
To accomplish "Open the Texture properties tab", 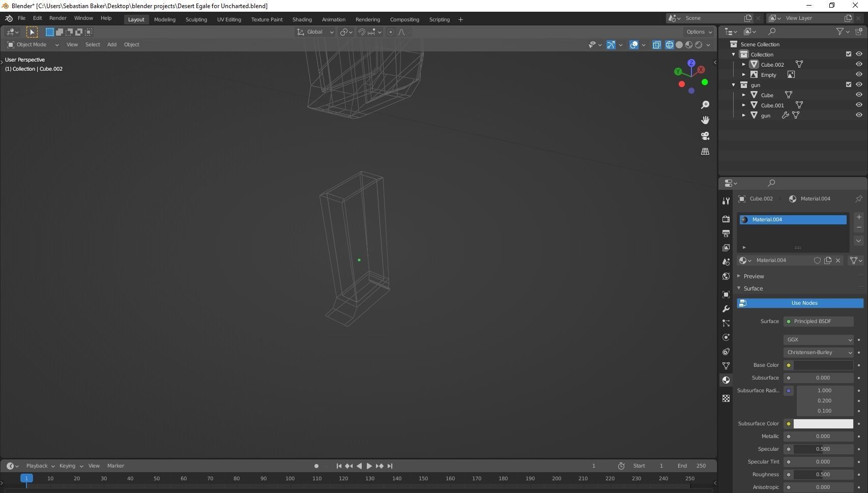I will 726,398.
